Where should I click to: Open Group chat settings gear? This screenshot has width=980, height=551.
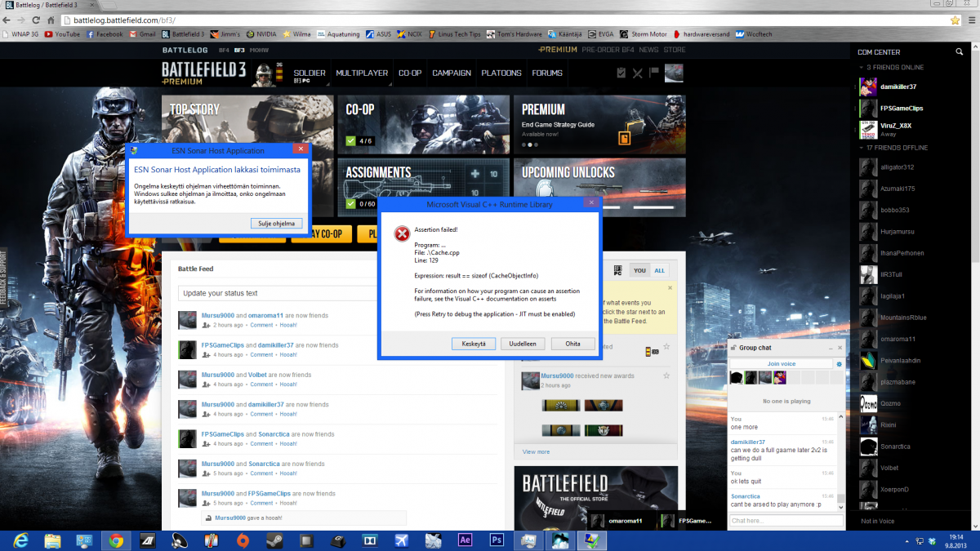(x=839, y=364)
